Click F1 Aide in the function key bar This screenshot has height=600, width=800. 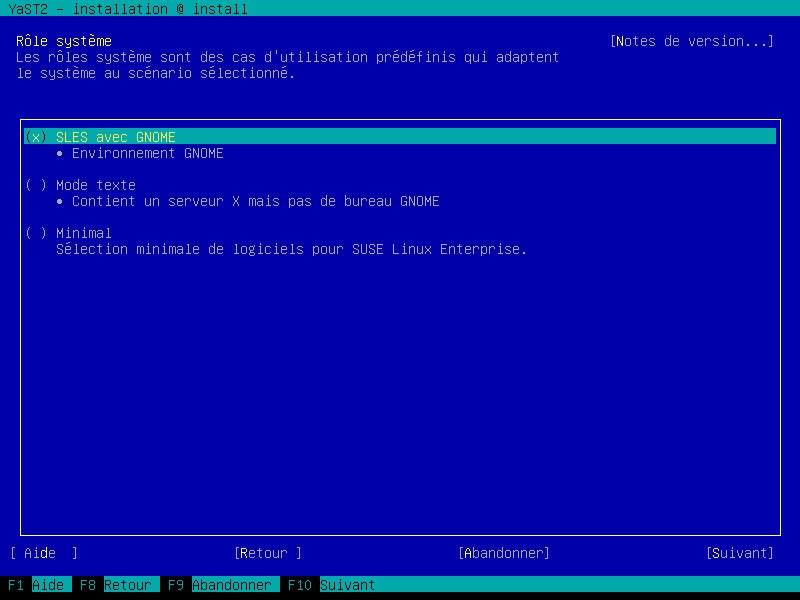(x=36, y=585)
